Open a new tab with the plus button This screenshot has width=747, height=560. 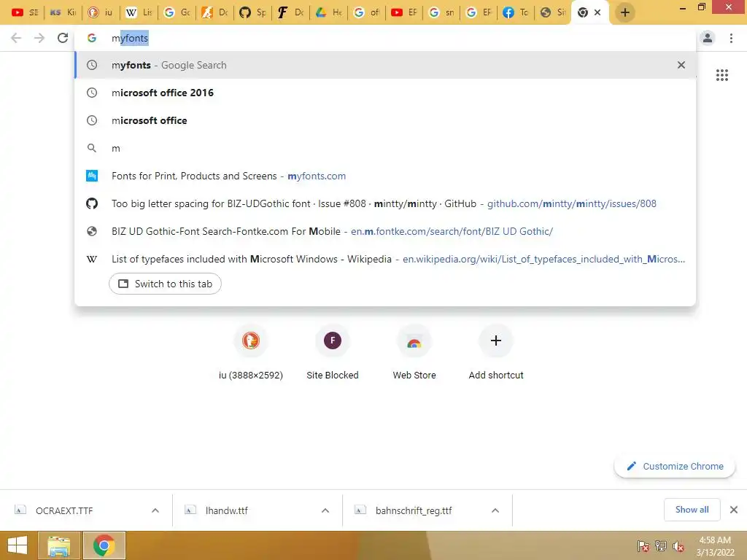point(625,12)
